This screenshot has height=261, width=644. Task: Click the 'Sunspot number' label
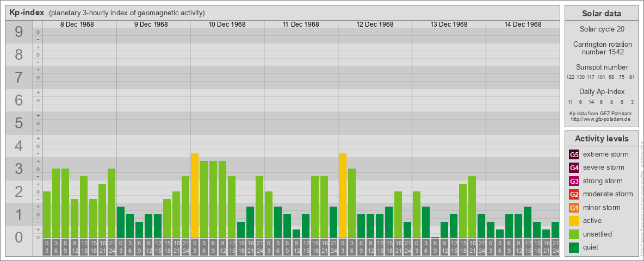[x=602, y=67]
